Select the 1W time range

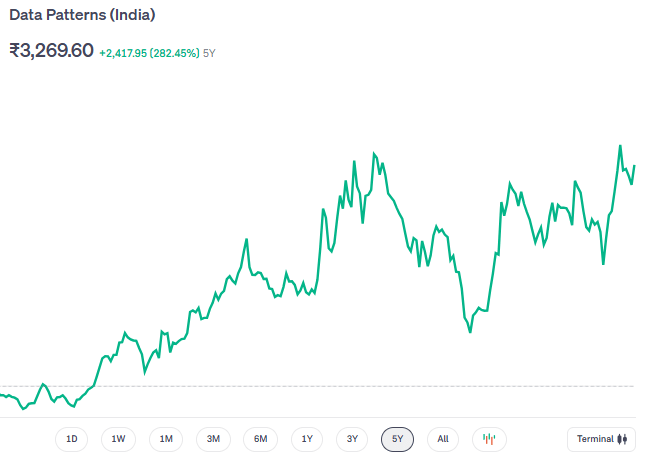pyautogui.click(x=118, y=439)
